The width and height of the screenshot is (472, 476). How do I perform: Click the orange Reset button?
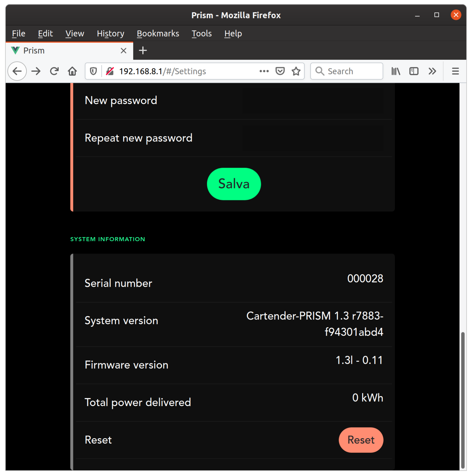[361, 440]
